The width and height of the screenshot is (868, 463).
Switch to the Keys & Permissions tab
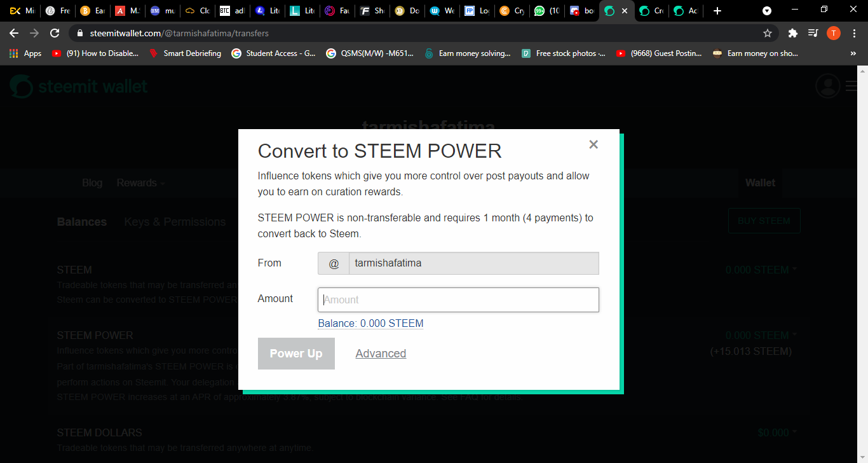pos(175,222)
